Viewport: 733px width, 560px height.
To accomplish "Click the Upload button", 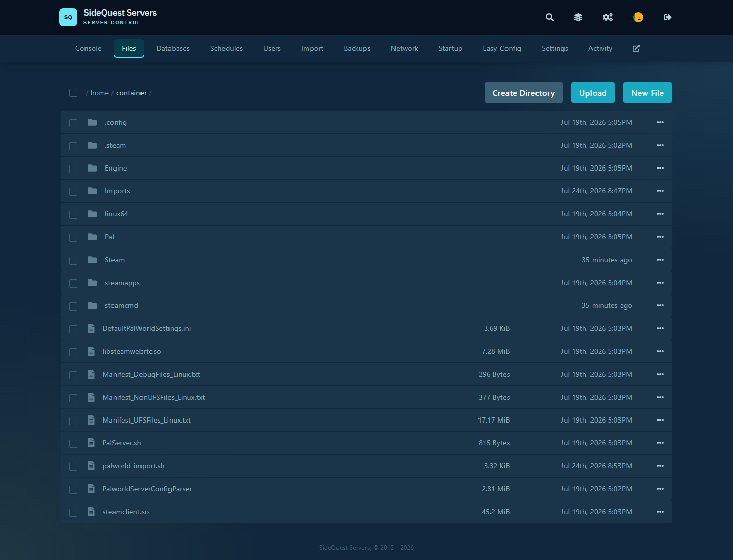I will 593,93.
